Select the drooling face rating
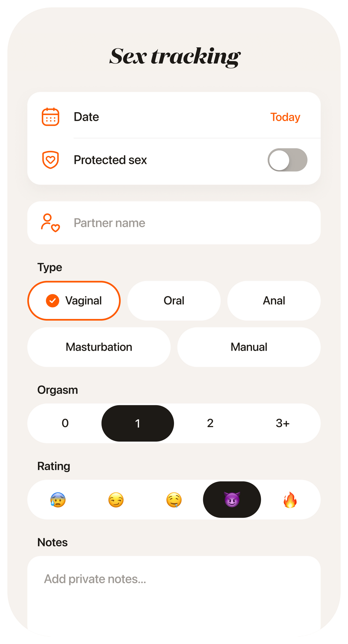 point(174,500)
